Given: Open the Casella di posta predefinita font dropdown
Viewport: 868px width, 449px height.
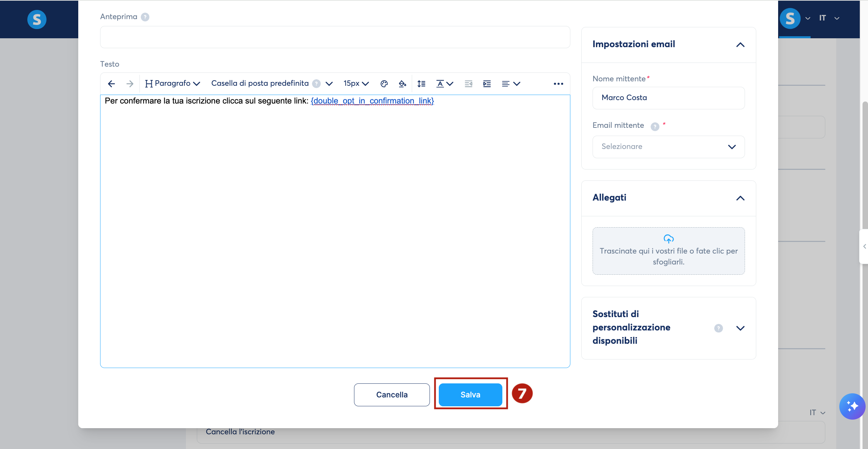Looking at the screenshot, I should pyautogui.click(x=272, y=84).
